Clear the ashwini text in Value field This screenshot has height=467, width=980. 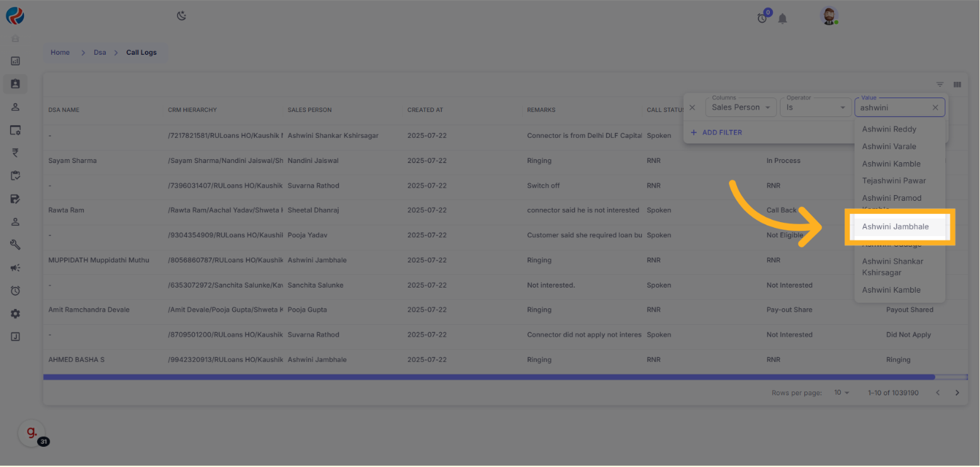pos(935,108)
